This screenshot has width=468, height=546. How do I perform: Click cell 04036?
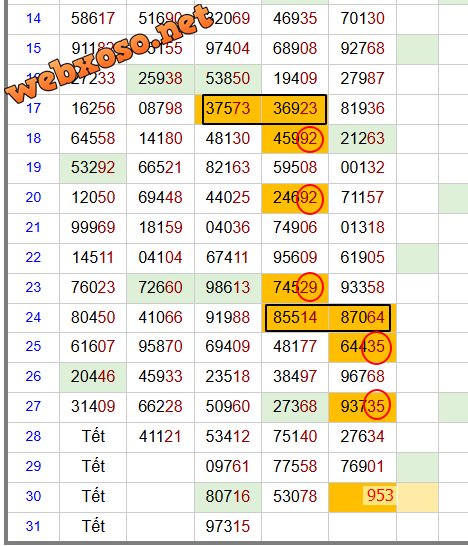(x=228, y=227)
